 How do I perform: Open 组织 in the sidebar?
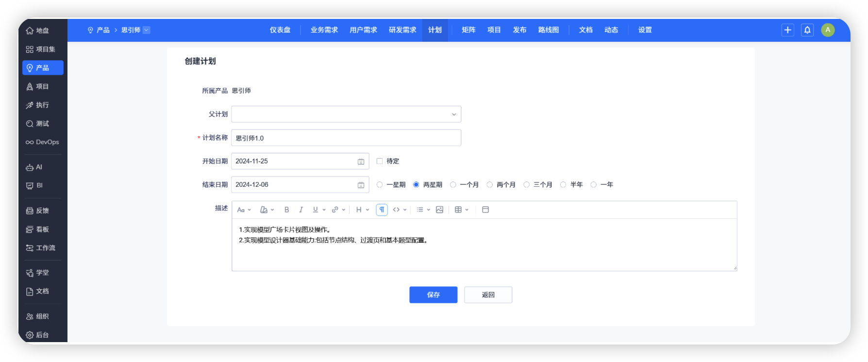[x=38, y=316]
